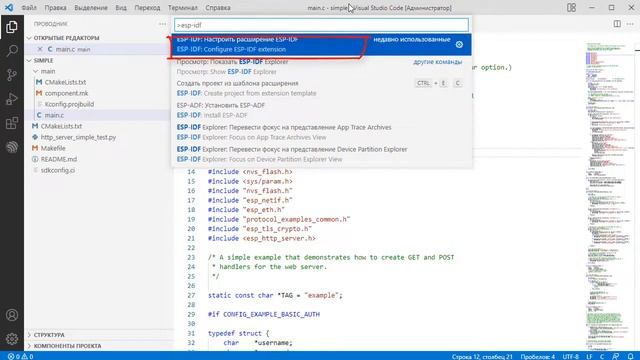Open the Вид menu
Image resolution: width=640 pixels, height=360 pixels.
(121, 8)
